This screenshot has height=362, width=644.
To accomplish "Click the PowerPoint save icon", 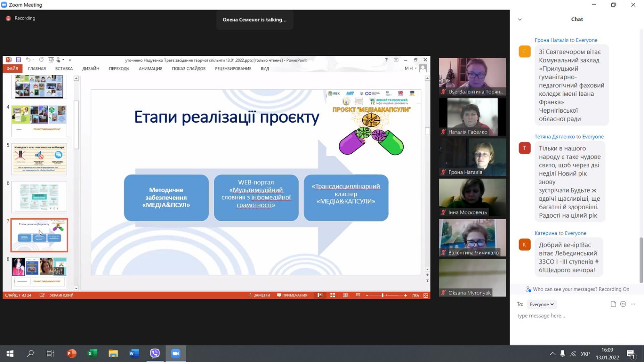I will (x=19, y=60).
